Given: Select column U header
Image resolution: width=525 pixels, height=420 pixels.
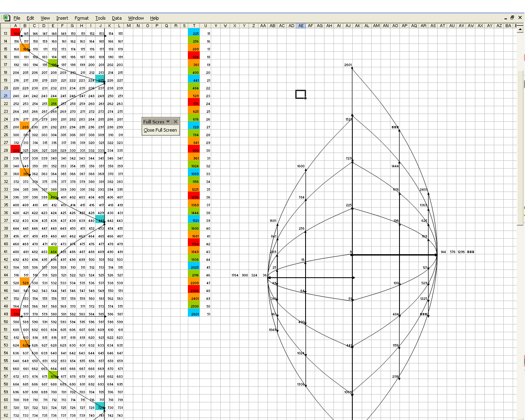Looking at the screenshot, I should (205, 25).
